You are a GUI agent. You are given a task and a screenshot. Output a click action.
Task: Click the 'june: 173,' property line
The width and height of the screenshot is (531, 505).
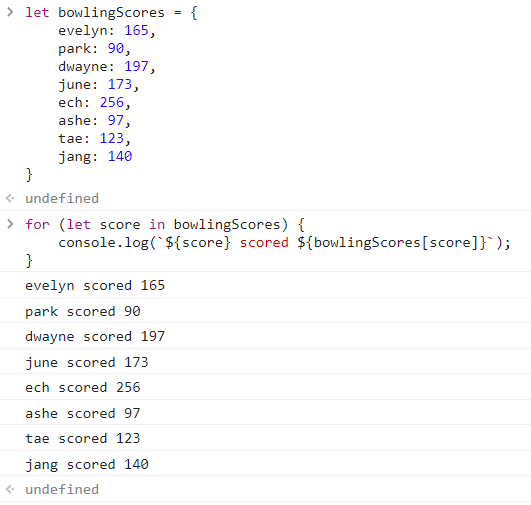[99, 85]
